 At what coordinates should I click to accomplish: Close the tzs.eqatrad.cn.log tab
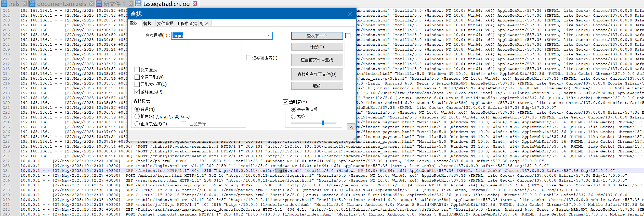point(195,4)
